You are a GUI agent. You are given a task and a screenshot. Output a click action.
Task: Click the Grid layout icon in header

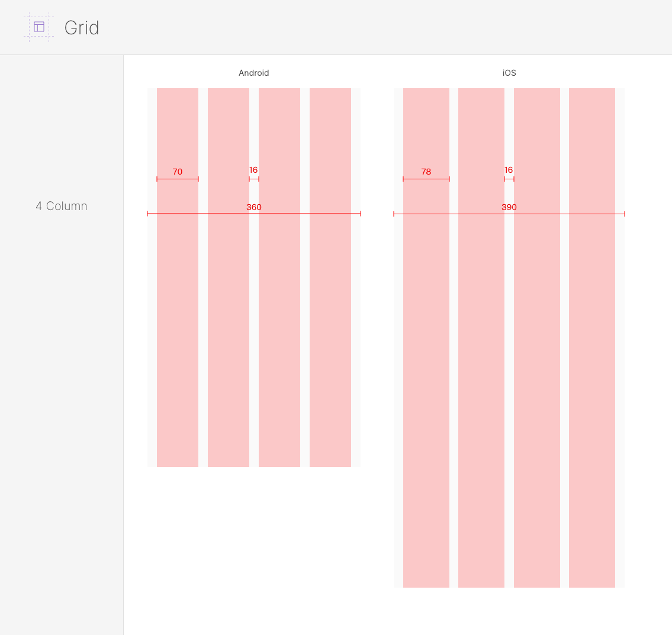39,27
